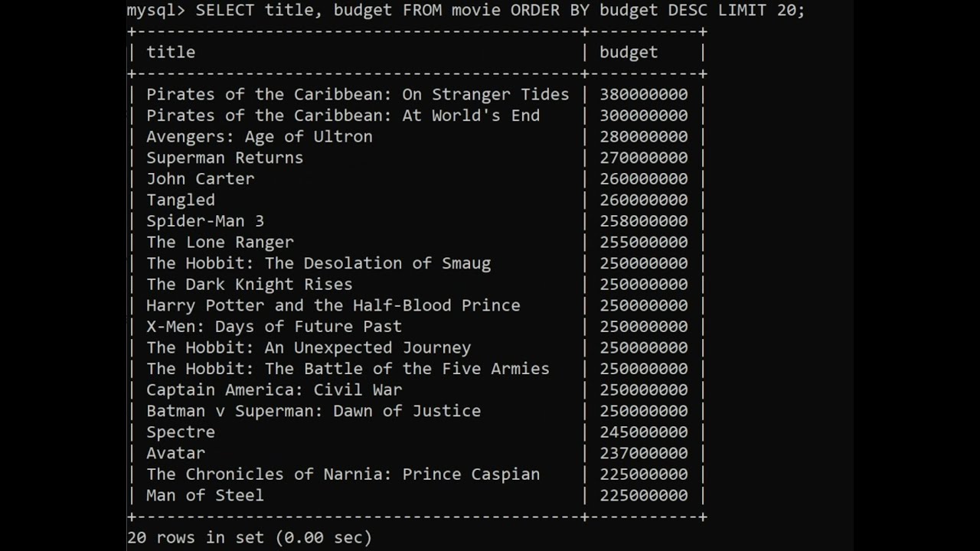
Task: Click the 'budget' column header
Action: tap(628, 52)
